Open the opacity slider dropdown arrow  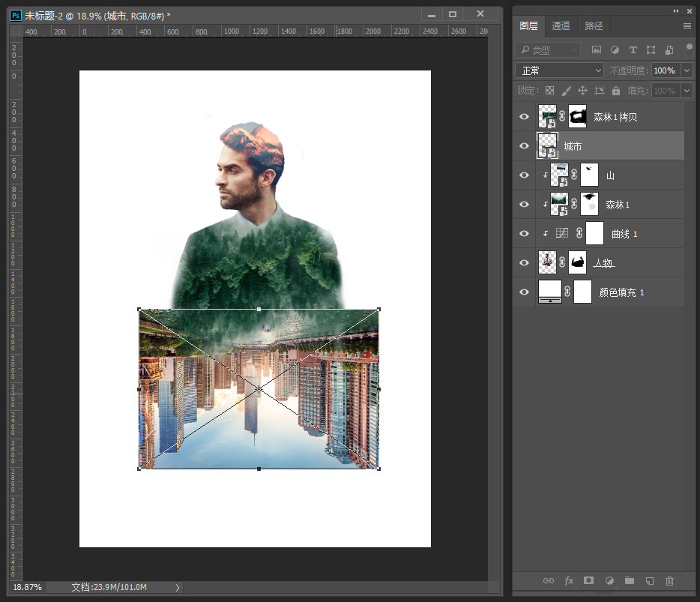click(x=687, y=70)
